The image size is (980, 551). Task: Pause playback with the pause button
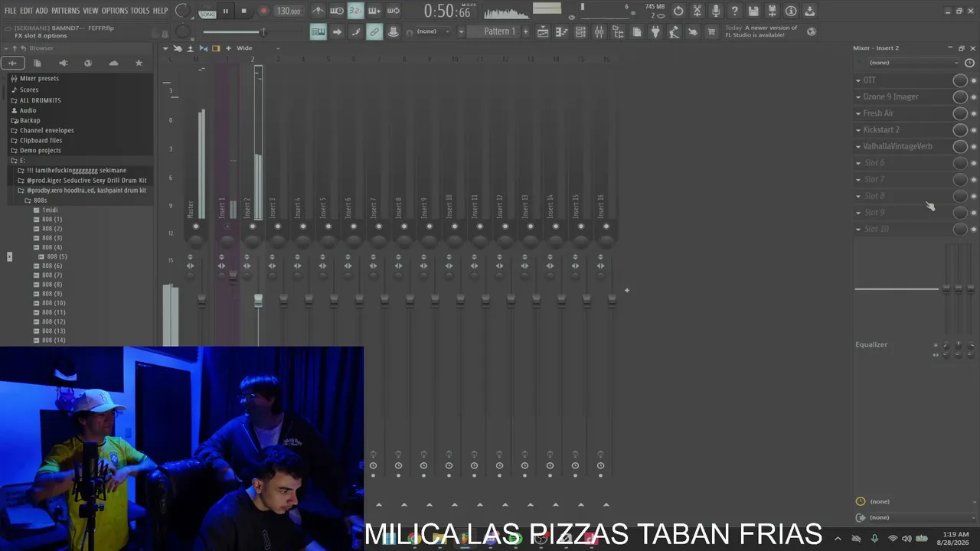[x=225, y=11]
